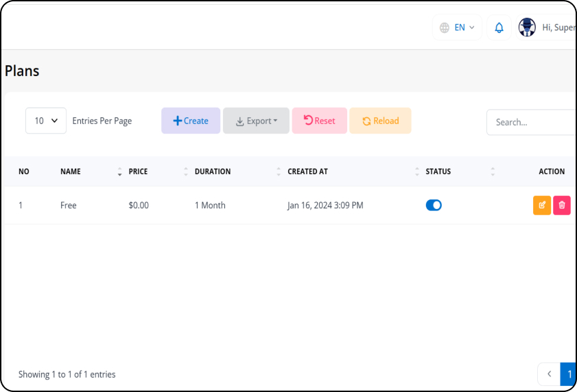Open the entries per page dropdown

coord(46,121)
